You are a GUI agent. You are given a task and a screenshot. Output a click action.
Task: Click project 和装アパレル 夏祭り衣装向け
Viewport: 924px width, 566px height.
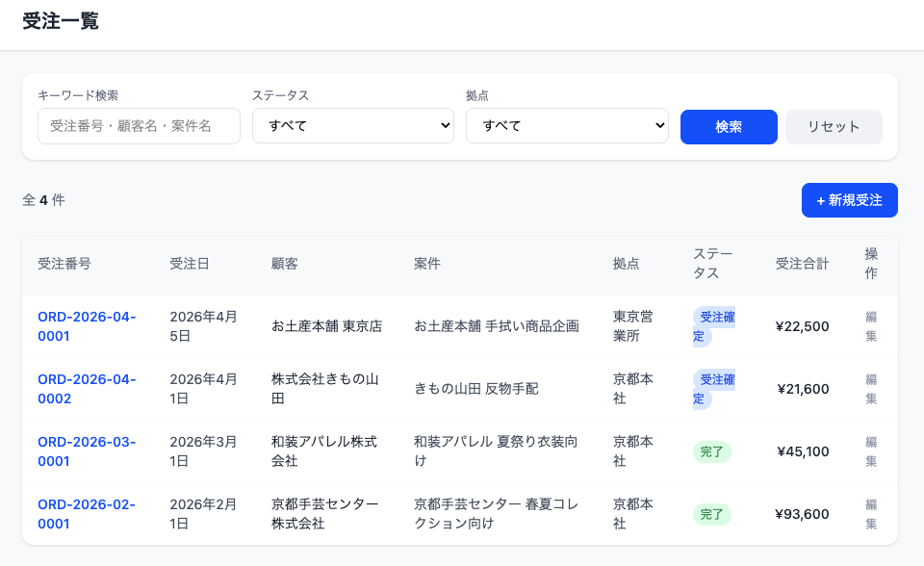tap(496, 451)
